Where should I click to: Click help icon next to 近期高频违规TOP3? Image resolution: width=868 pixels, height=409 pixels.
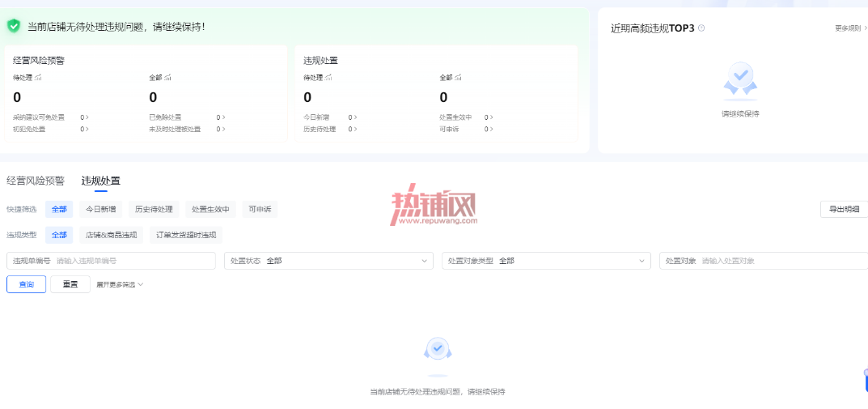(701, 28)
